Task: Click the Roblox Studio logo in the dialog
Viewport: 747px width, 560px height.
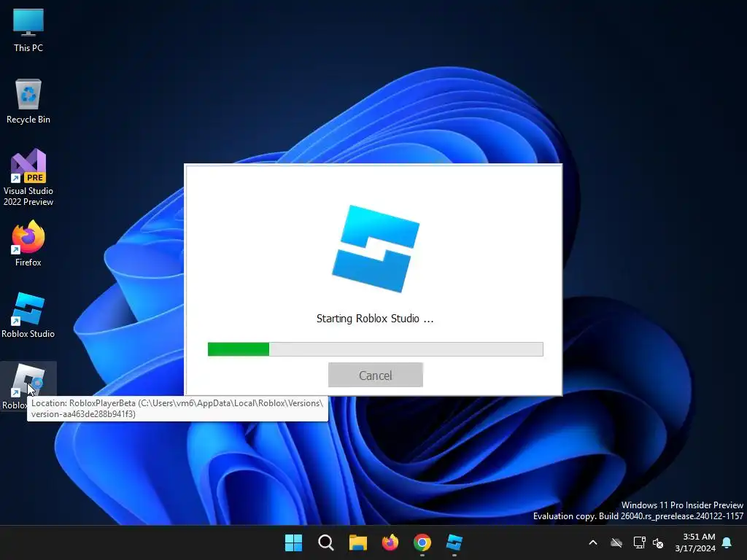Action: [x=376, y=249]
